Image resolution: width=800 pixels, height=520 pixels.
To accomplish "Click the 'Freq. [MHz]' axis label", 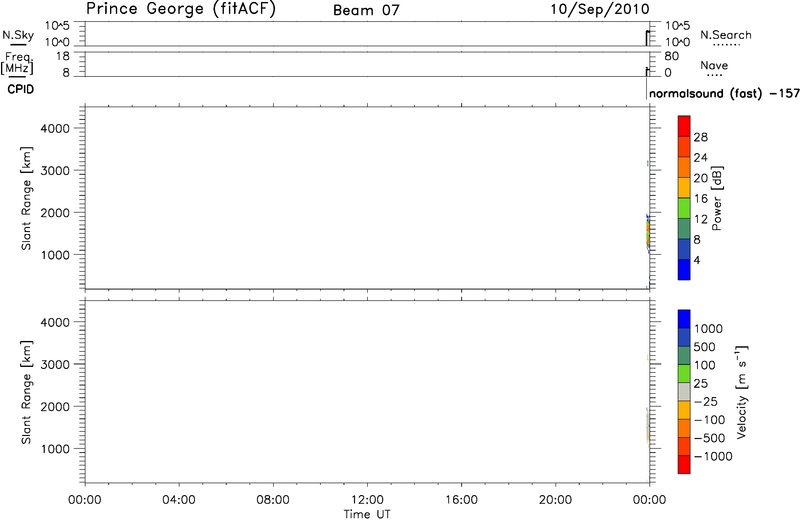I will [x=18, y=63].
